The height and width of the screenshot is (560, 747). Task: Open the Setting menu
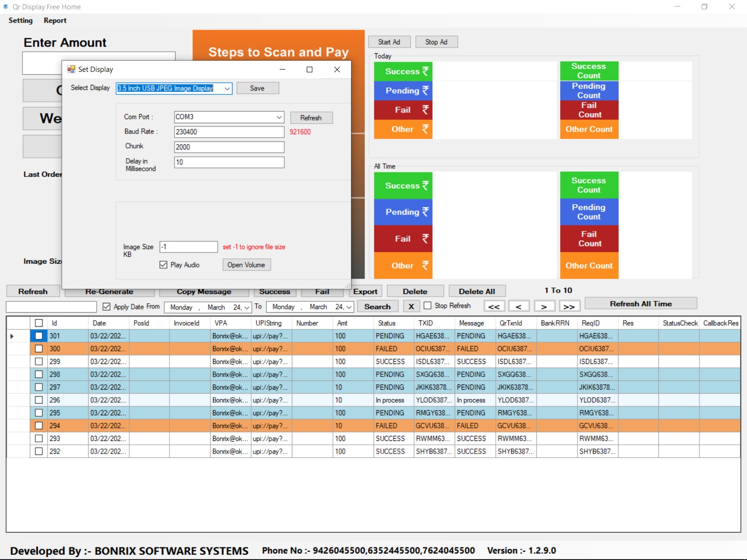[x=21, y=21]
